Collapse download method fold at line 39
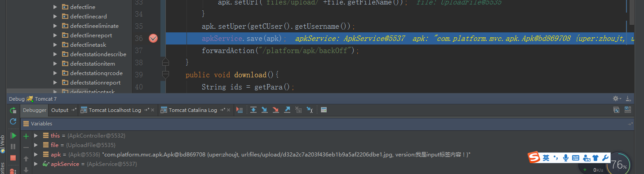The height and width of the screenshot is (174, 644). (x=165, y=74)
